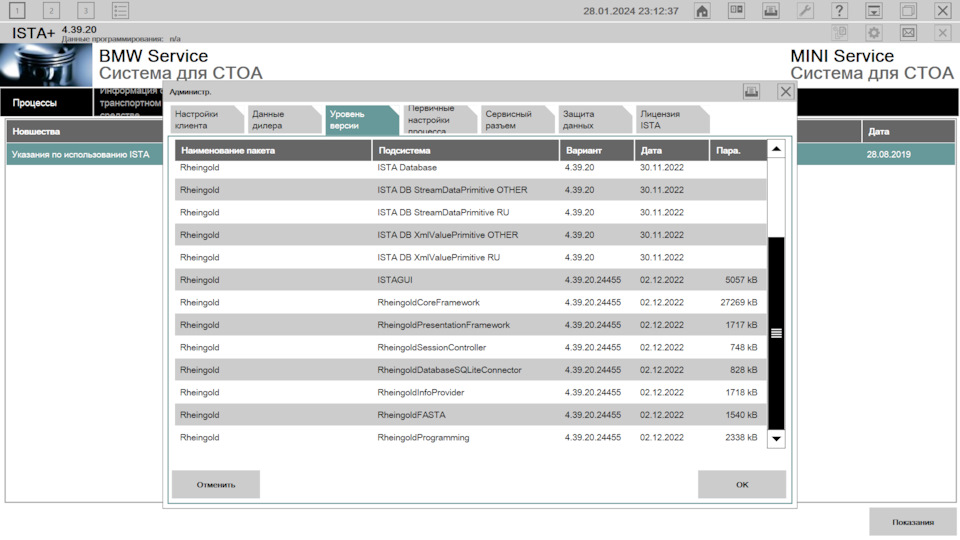The image size is (960, 540).
Task: Print the administration dialog contents
Action: point(751,92)
